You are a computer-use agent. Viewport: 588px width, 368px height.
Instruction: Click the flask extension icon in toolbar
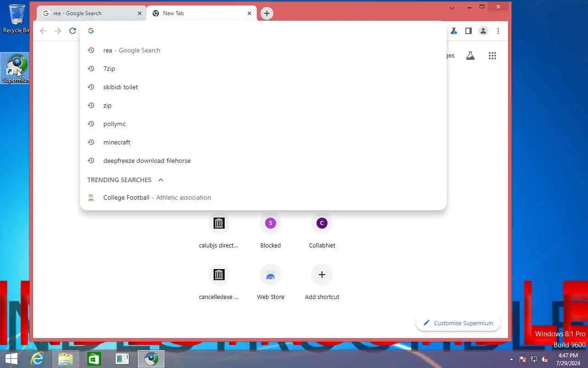coord(454,31)
